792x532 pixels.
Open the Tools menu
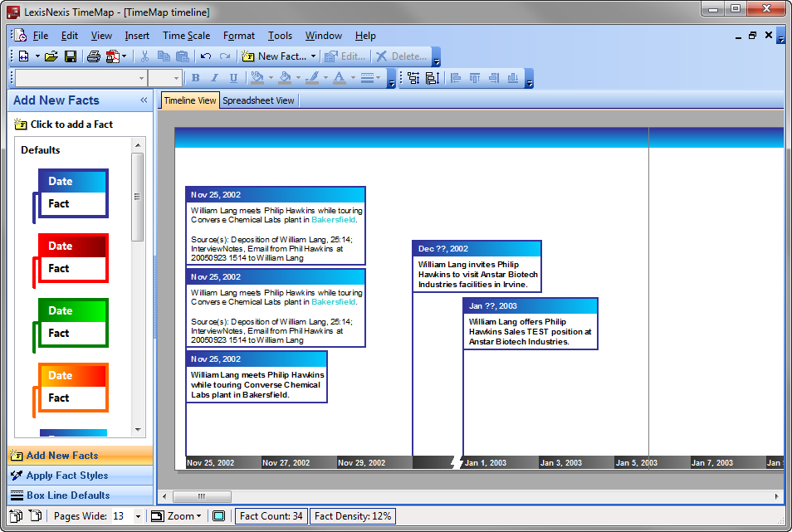(x=280, y=36)
